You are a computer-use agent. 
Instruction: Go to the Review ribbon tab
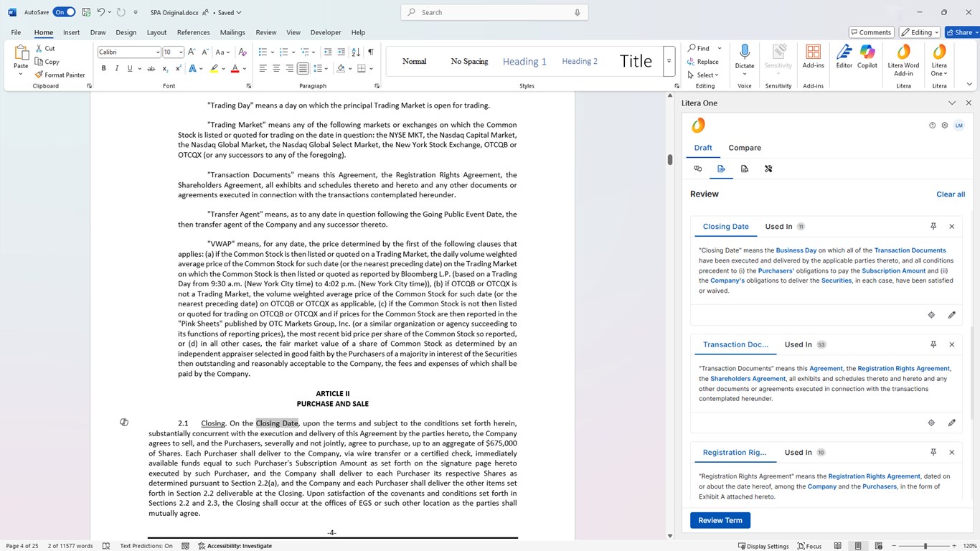(x=265, y=32)
